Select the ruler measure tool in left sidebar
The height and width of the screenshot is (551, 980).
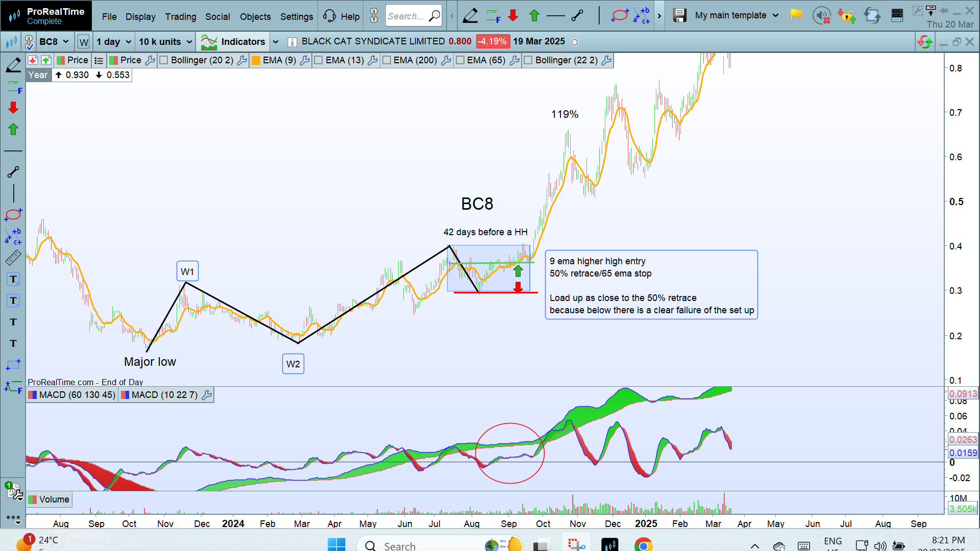pyautogui.click(x=13, y=258)
